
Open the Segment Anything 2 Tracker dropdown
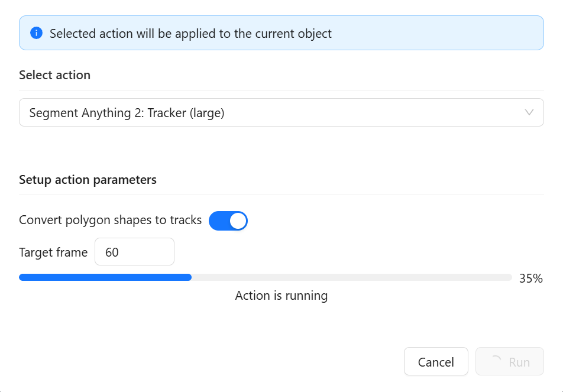[x=281, y=112]
